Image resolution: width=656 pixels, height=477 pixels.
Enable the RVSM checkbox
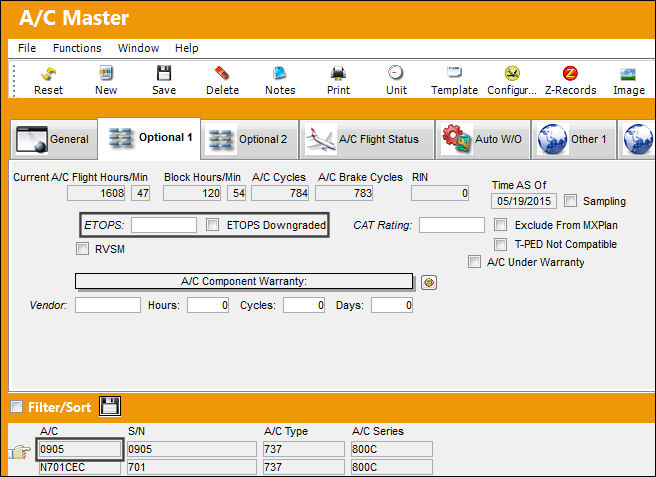(x=82, y=249)
